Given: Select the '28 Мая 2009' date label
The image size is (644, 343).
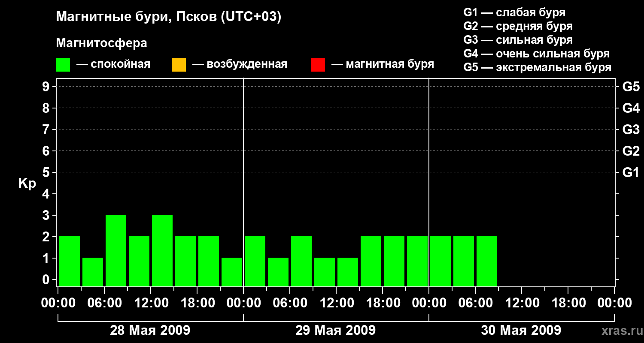Looking at the screenshot, I should [150, 331].
